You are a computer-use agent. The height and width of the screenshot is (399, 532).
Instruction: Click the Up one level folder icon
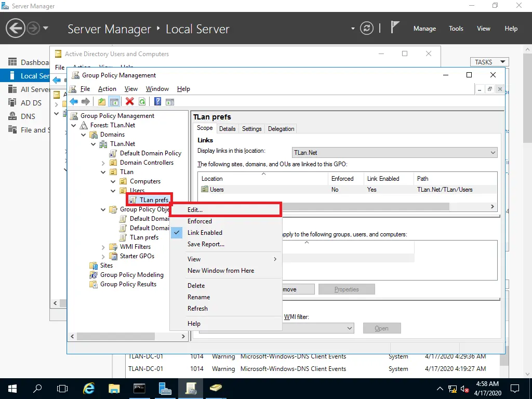101,101
